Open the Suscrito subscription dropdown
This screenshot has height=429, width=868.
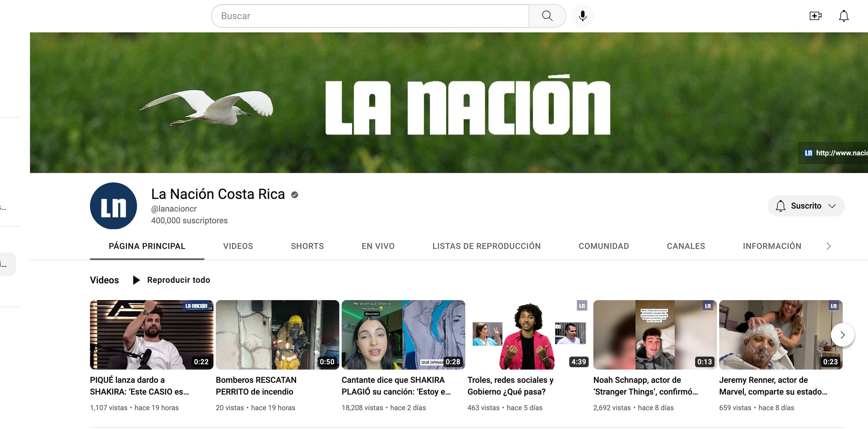point(806,206)
